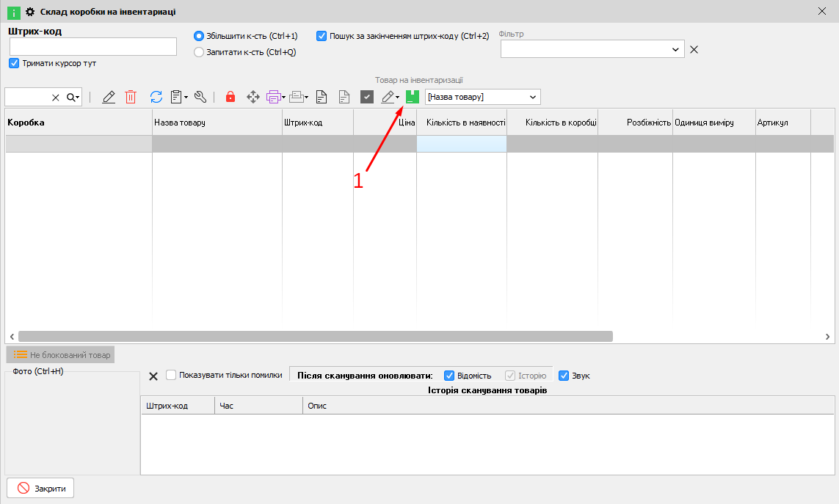Expand the 'Фільтр' combo box

tap(675, 49)
